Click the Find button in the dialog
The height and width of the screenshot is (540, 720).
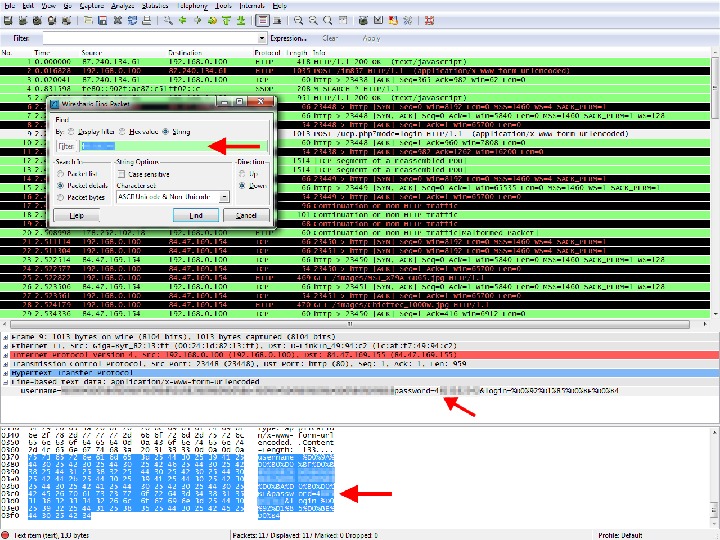click(196, 215)
